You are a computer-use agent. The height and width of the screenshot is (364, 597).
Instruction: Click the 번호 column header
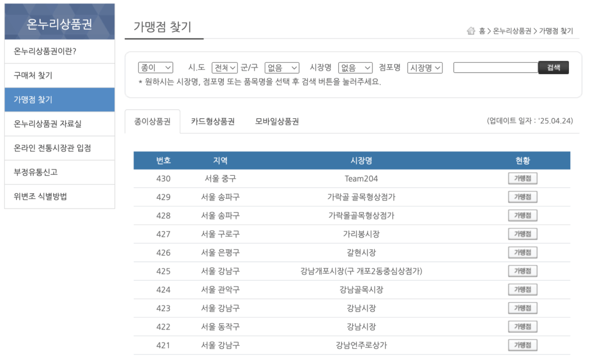point(163,161)
